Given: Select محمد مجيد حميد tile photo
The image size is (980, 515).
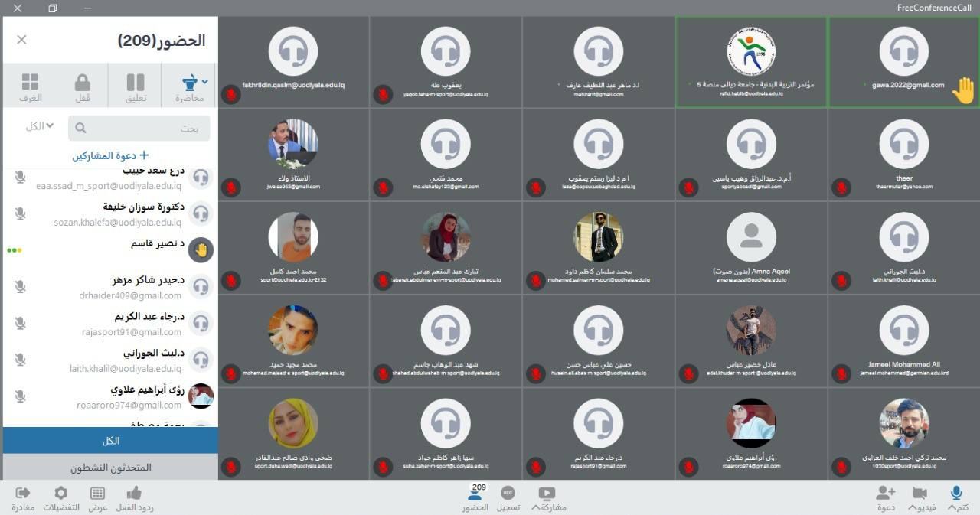Looking at the screenshot, I should (x=293, y=331).
